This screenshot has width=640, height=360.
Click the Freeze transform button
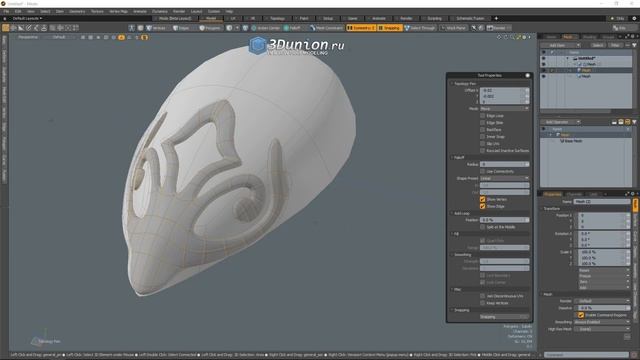pyautogui.click(x=604, y=276)
